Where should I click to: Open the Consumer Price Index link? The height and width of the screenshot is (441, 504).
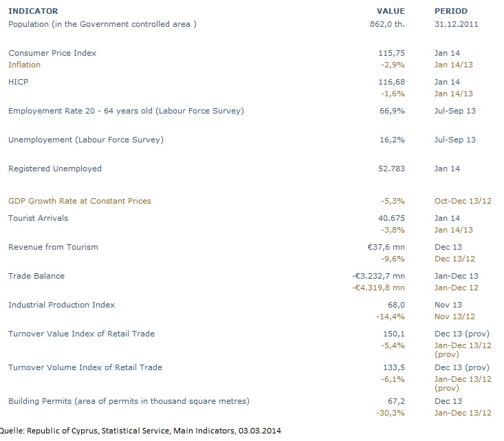tap(52, 53)
